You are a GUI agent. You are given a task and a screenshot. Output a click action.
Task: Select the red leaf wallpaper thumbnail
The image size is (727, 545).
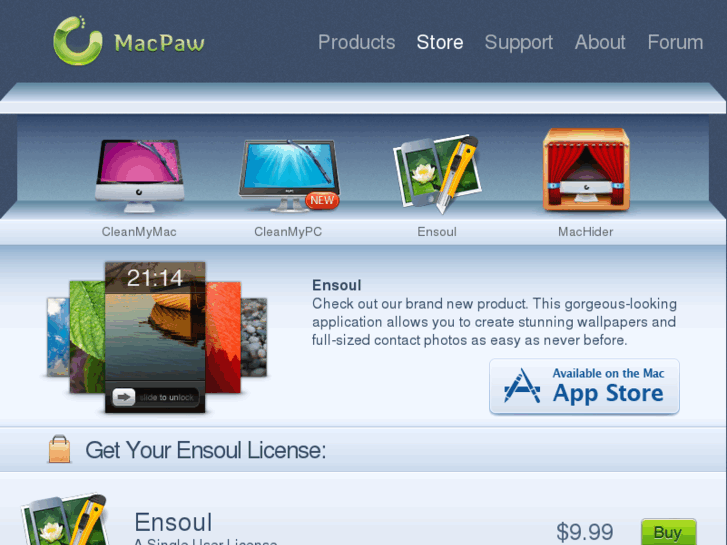[223, 337]
